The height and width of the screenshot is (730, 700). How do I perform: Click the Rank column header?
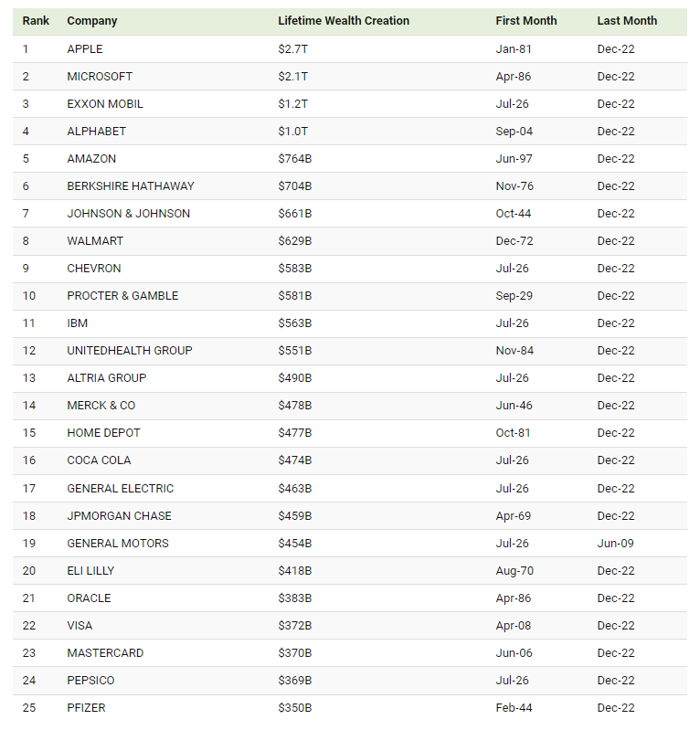coord(36,21)
